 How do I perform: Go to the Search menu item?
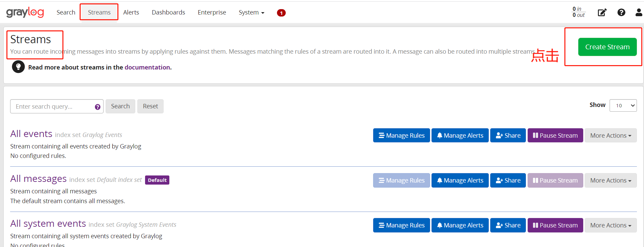pyautogui.click(x=66, y=12)
